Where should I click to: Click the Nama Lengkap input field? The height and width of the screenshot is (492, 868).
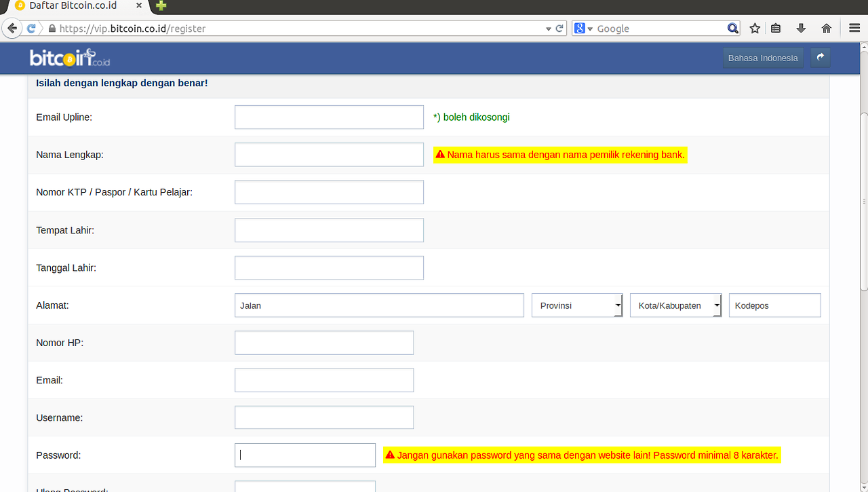[x=329, y=155]
